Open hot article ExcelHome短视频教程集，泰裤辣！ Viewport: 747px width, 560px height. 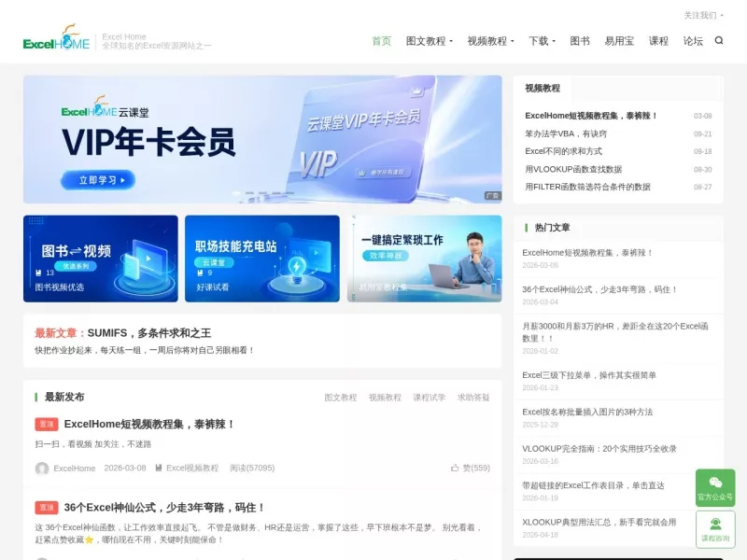point(587,253)
